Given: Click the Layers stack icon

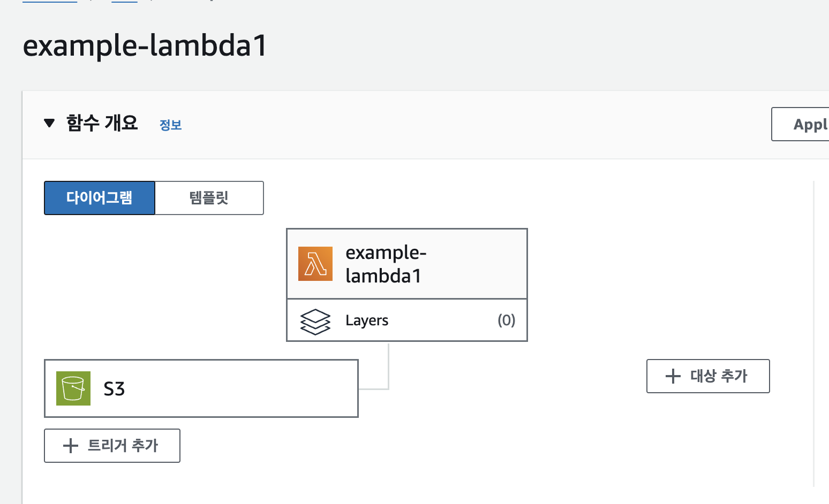Looking at the screenshot, I should 315,321.
